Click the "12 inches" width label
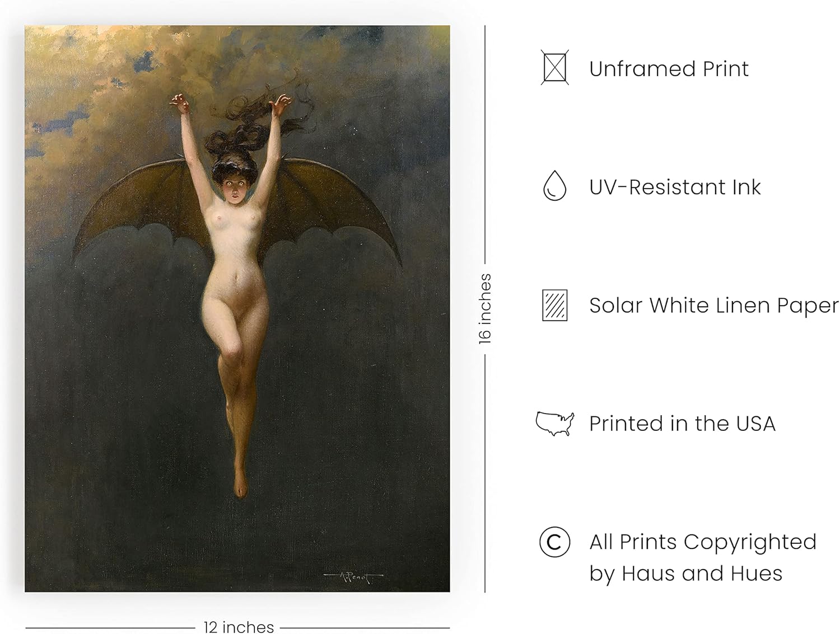Viewport: 840px width, 634px height. coord(239,627)
